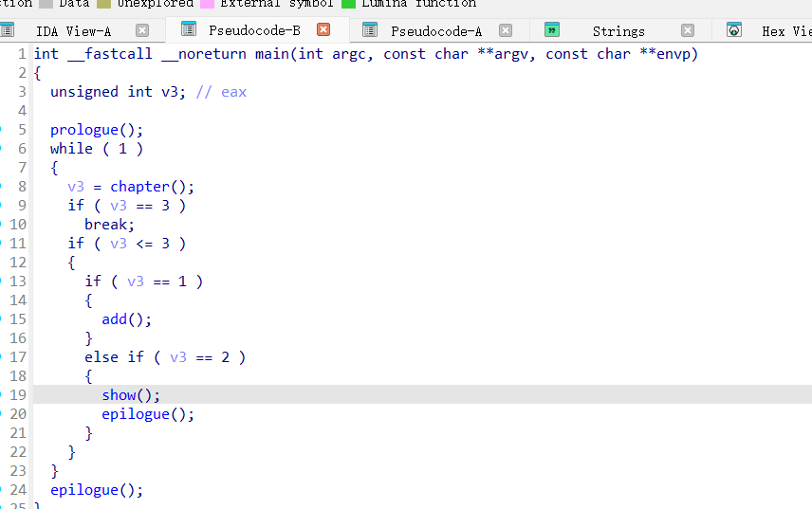Switch to the IDA View-A tab

pos(73,30)
